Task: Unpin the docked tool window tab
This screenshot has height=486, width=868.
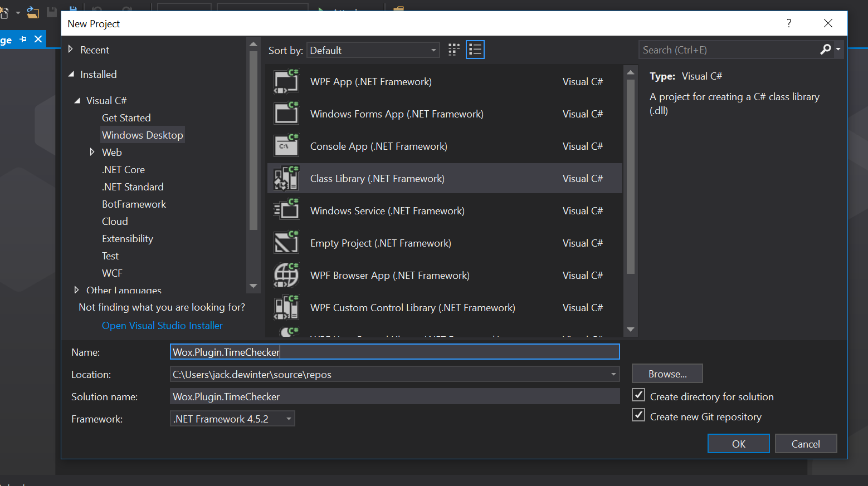Action: (23, 39)
